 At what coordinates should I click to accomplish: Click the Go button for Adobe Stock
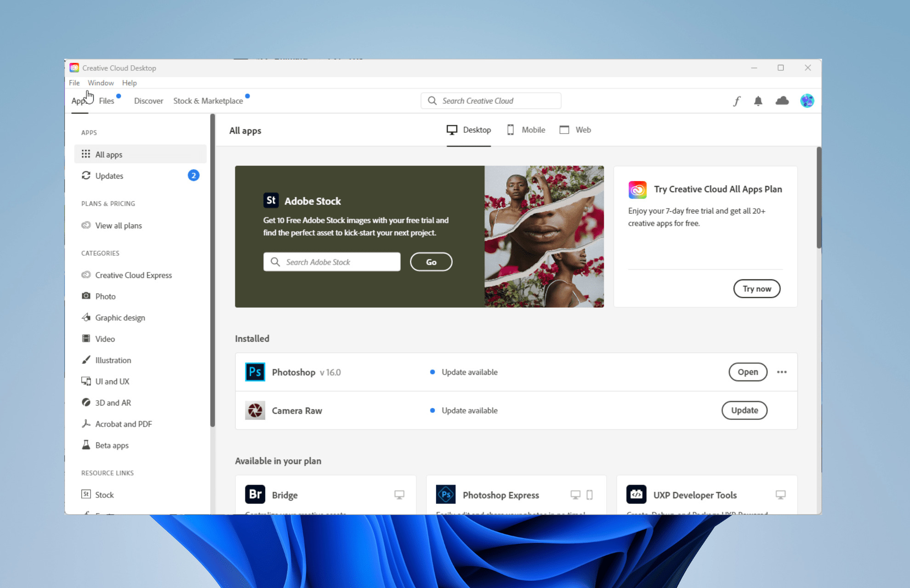tap(431, 262)
